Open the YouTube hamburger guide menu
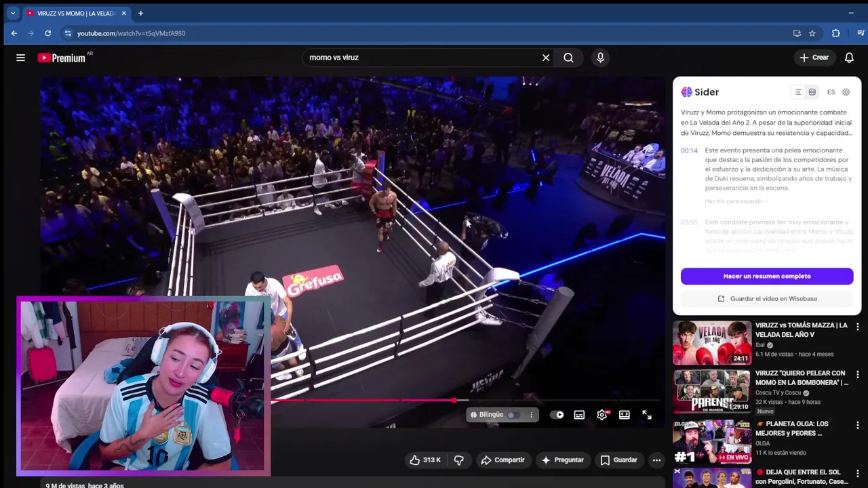868x488 pixels. 20,58
